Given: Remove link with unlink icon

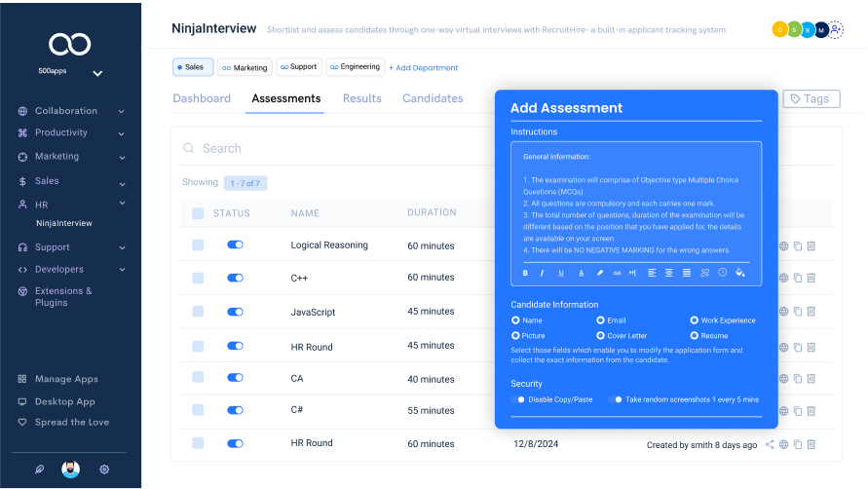Looking at the screenshot, I should coord(704,273).
